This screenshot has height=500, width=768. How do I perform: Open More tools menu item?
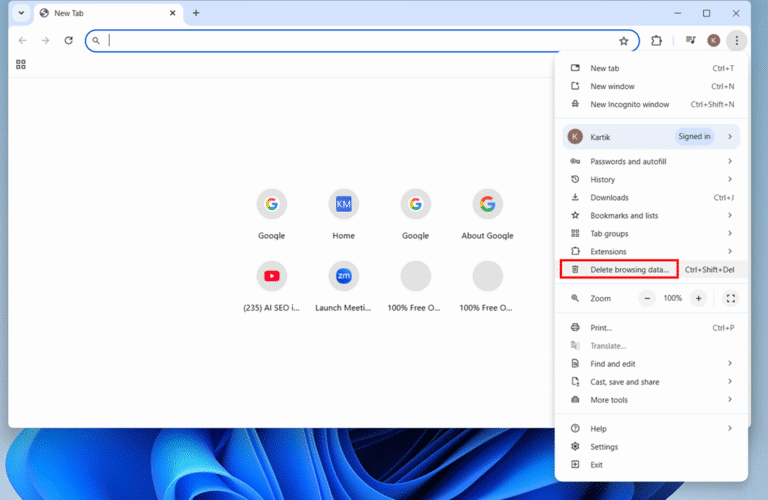tap(651, 400)
